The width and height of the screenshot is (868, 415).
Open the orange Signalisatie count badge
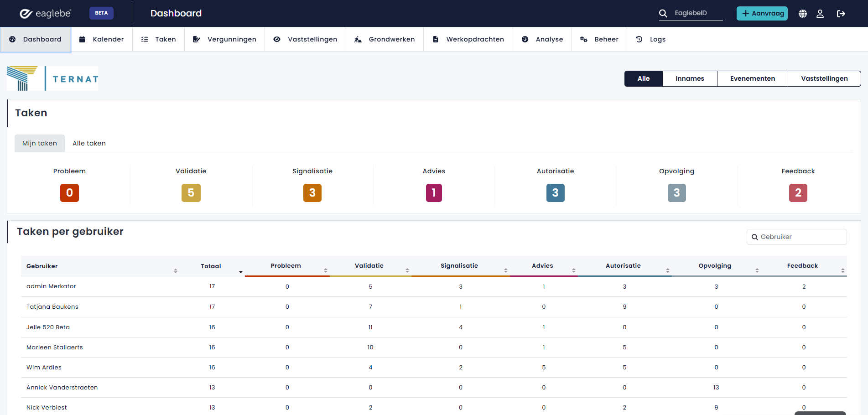[312, 193]
